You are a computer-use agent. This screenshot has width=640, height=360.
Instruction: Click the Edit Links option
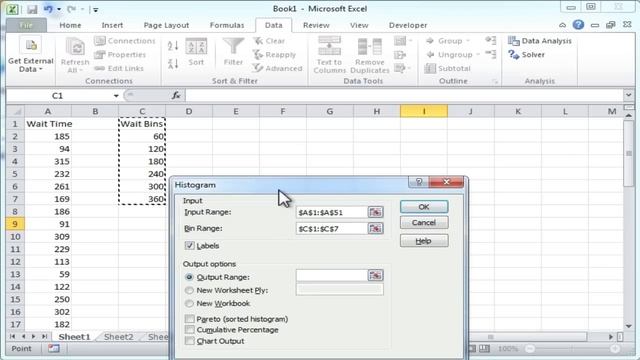119,68
